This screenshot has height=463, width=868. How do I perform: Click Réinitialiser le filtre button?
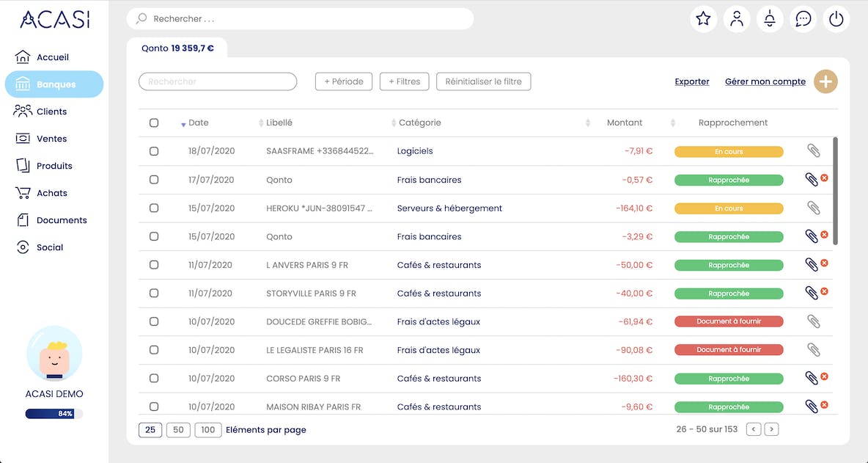click(x=483, y=81)
